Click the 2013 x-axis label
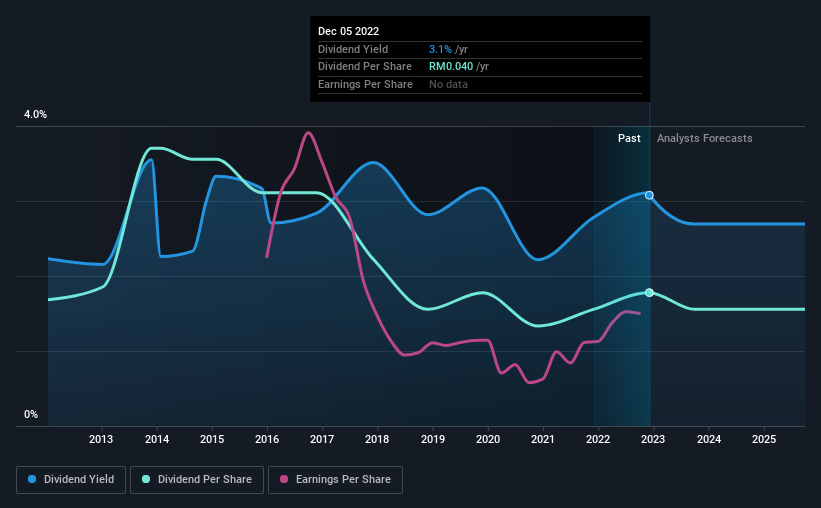This screenshot has height=508, width=821. (x=101, y=439)
